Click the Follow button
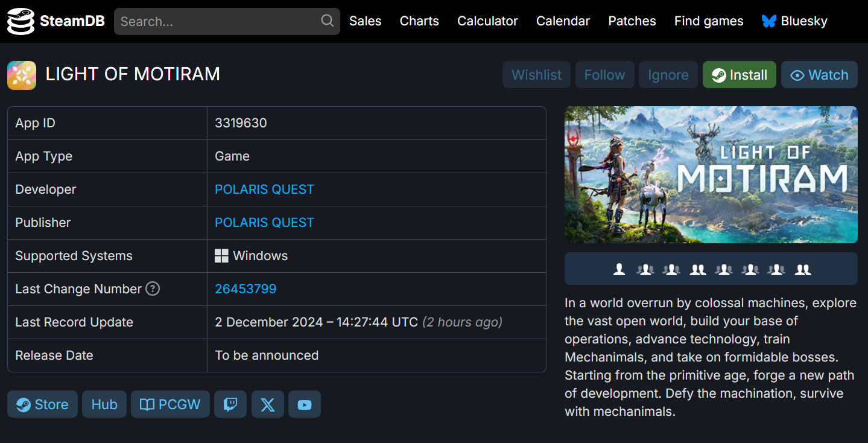This screenshot has width=868, height=443. pyautogui.click(x=604, y=75)
